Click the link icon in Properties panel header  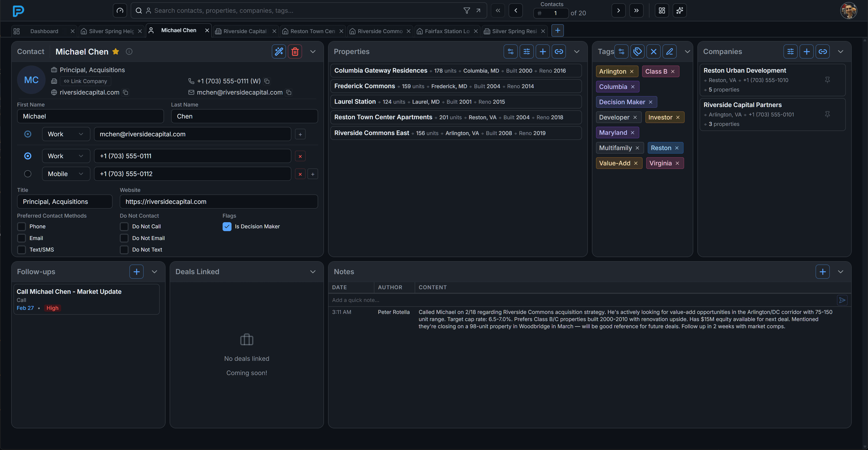click(559, 51)
